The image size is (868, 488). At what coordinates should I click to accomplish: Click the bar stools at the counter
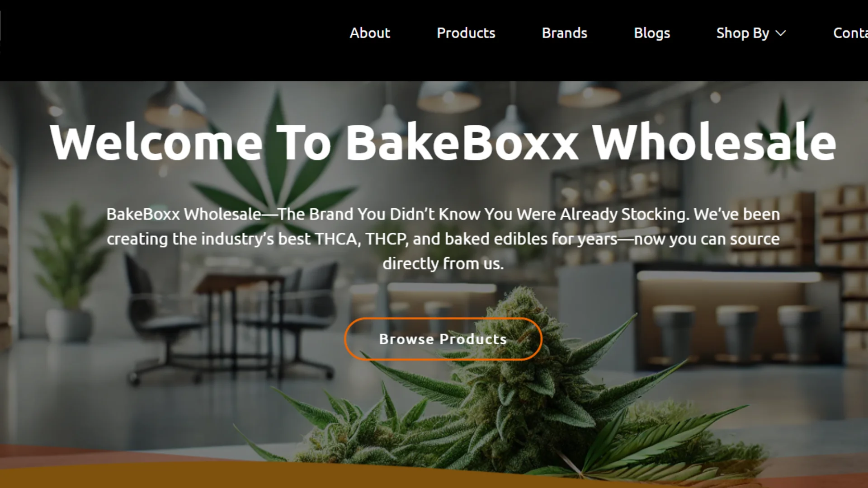tap(737, 339)
